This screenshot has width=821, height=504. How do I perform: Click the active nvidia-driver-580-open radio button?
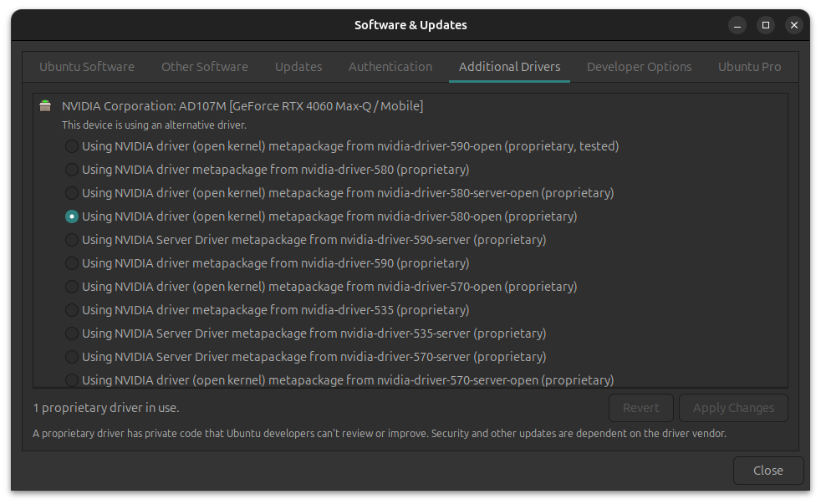tap(72, 216)
